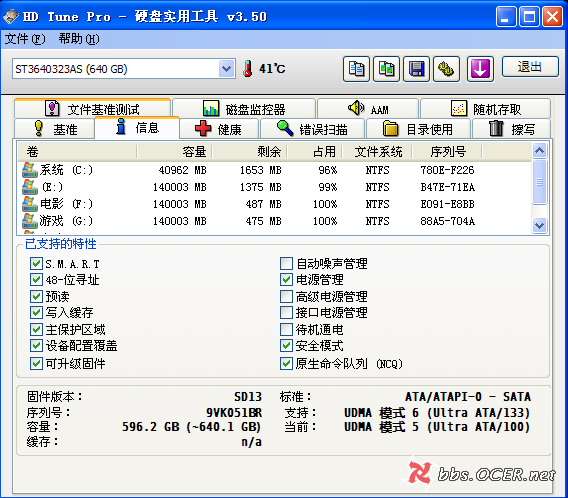568x498 pixels.
Task: Click the drive icon for 游戏 (G:)
Action: tap(30, 221)
